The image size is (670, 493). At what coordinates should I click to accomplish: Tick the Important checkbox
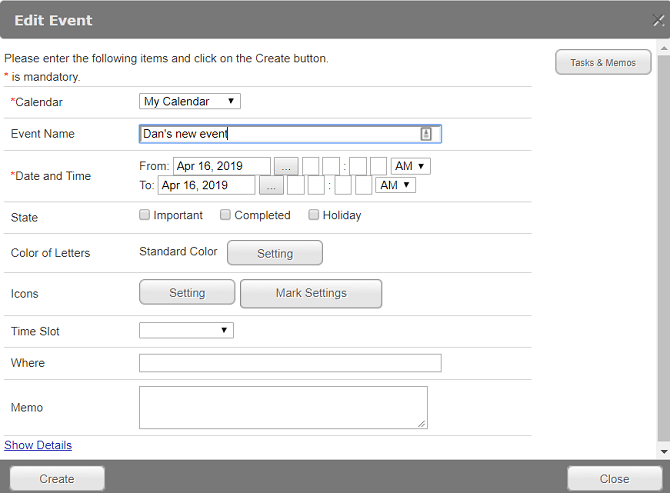click(x=145, y=215)
